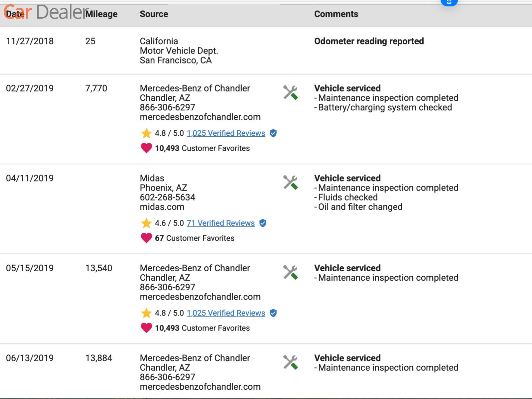This screenshot has height=399, width=532.
Task: Click pink heart in 02/27/2019 Chandler row
Action: (x=146, y=148)
